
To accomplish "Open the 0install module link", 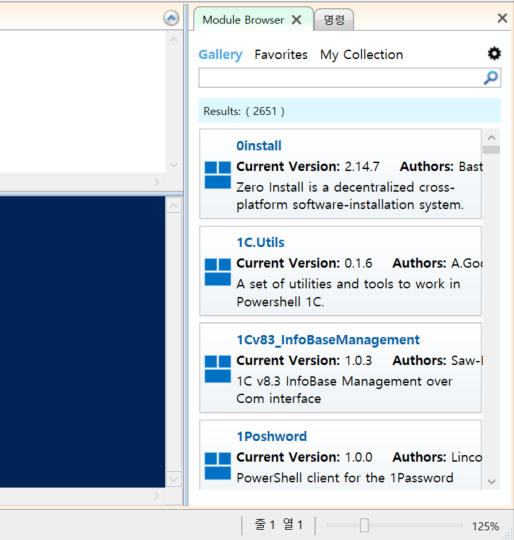I will point(259,146).
